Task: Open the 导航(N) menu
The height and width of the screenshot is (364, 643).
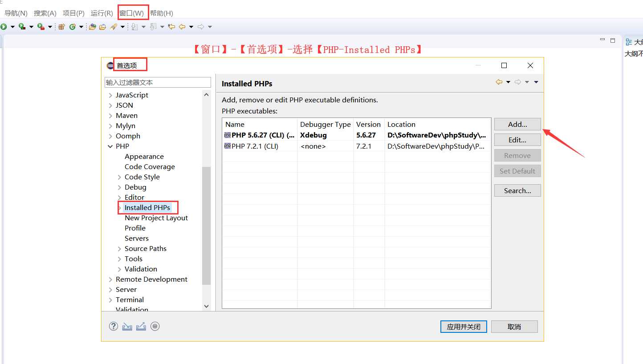Action: pos(16,13)
